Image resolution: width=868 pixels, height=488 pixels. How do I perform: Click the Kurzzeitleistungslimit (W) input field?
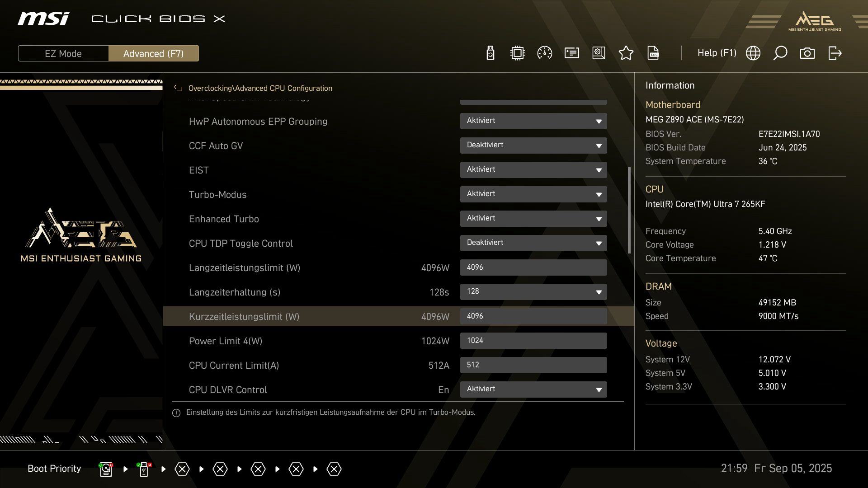(x=533, y=316)
